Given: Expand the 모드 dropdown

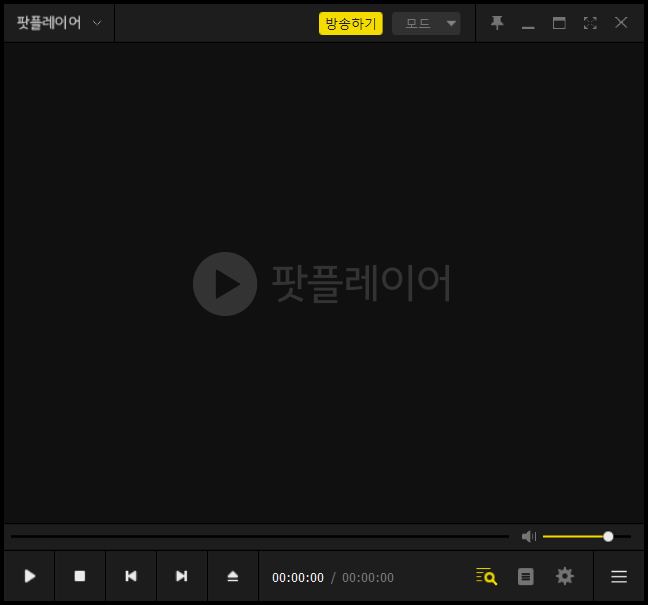Looking at the screenshot, I should 426,23.
